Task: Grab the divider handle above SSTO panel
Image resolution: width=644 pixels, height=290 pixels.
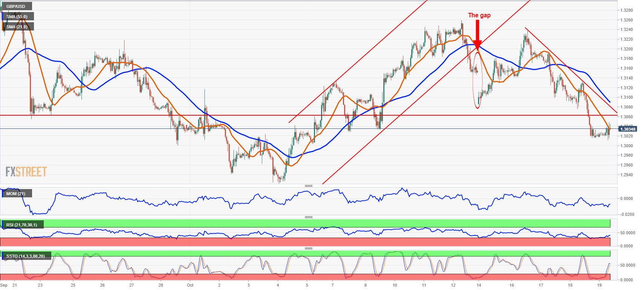Action: [309, 248]
